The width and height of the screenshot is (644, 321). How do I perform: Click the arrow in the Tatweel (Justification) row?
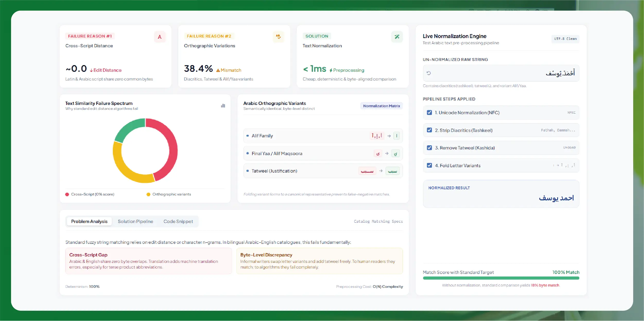tap(381, 171)
